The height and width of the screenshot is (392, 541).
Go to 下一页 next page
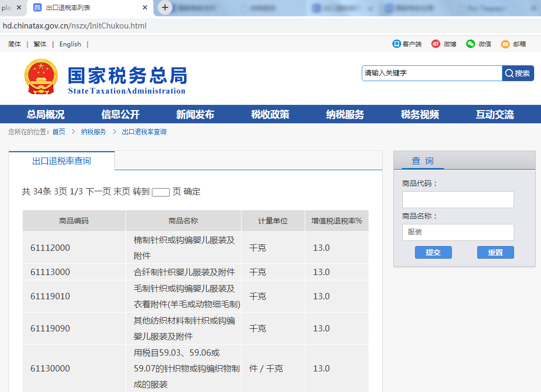tap(98, 191)
